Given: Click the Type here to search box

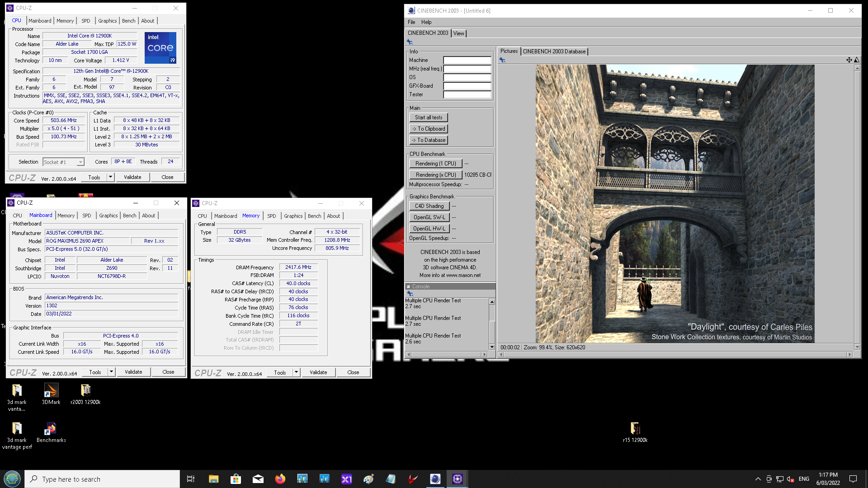Looking at the screenshot, I should [x=102, y=479].
